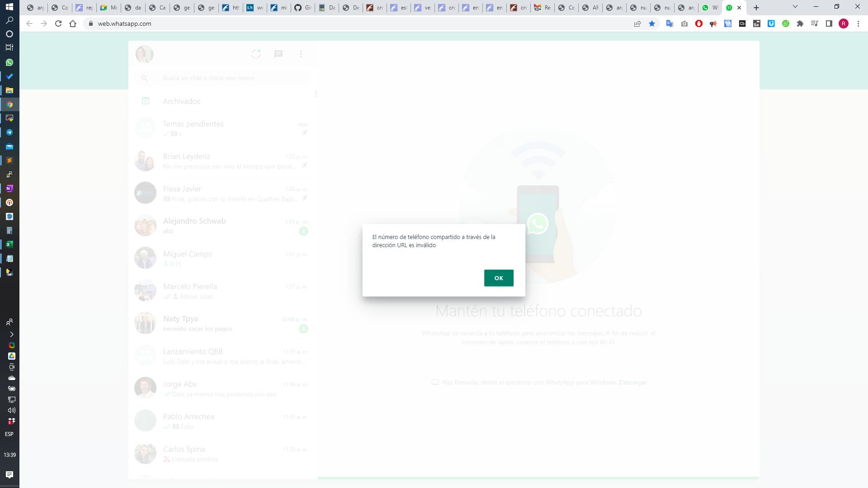Image resolution: width=868 pixels, height=488 pixels.
Task: Click the megaphone extension icon
Action: [x=713, y=23]
